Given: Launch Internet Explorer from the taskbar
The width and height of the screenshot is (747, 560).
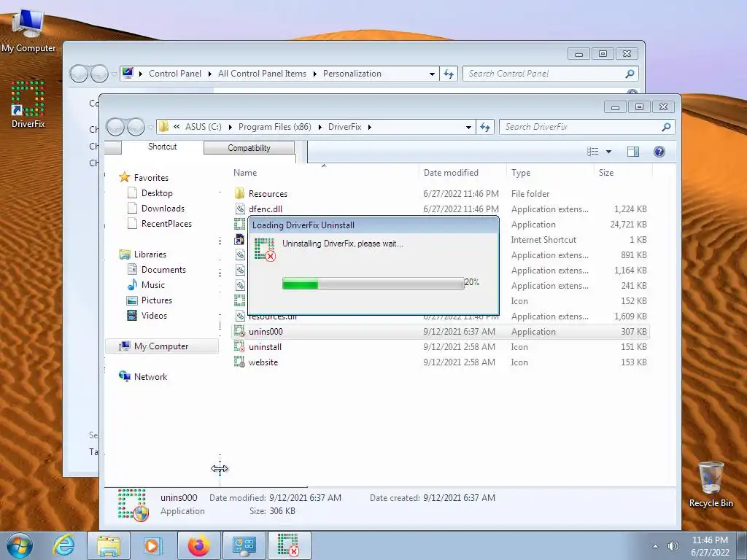Looking at the screenshot, I should [64, 545].
